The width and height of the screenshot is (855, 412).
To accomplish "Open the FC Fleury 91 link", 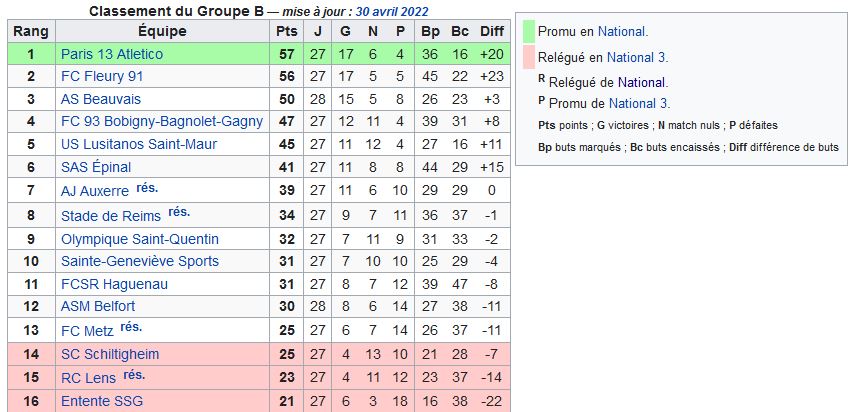I will pyautogui.click(x=102, y=77).
